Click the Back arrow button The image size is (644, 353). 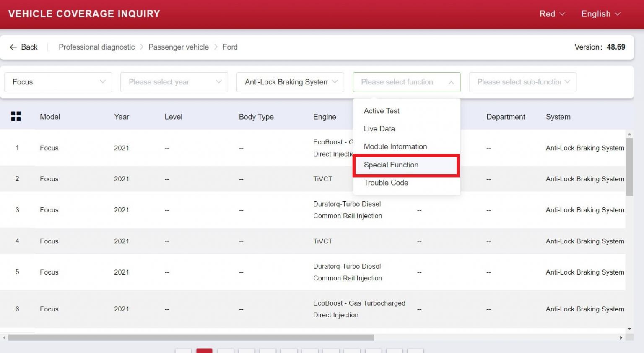point(24,47)
